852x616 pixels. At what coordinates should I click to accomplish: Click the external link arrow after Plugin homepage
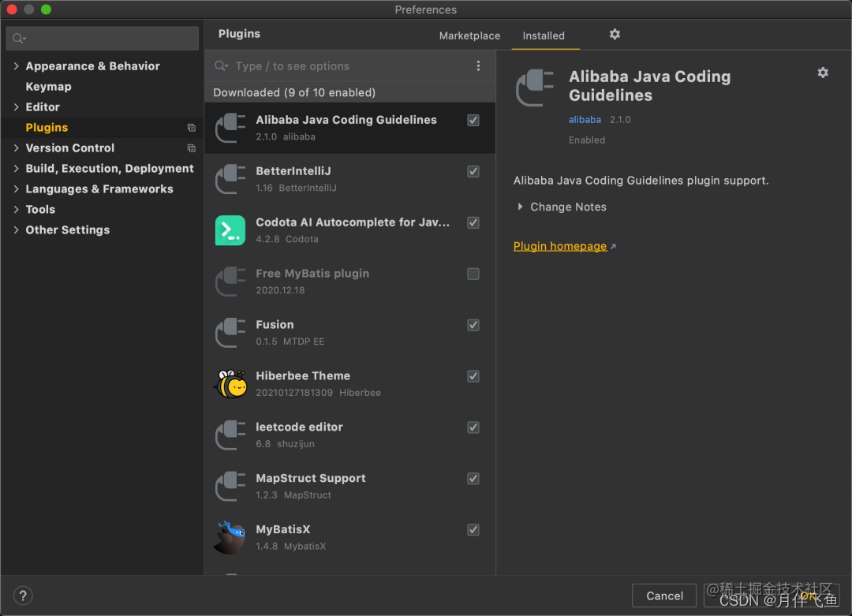[x=614, y=247]
